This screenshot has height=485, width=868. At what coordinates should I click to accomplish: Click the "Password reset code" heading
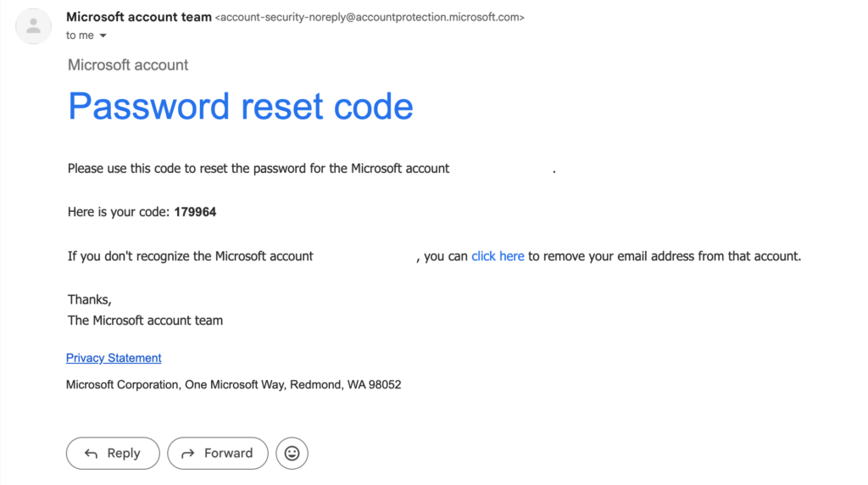[x=240, y=106]
